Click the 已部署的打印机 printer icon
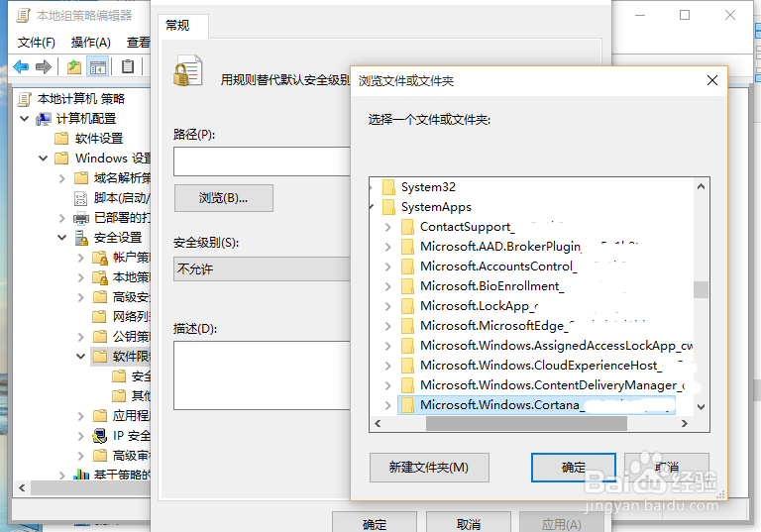 [81, 218]
